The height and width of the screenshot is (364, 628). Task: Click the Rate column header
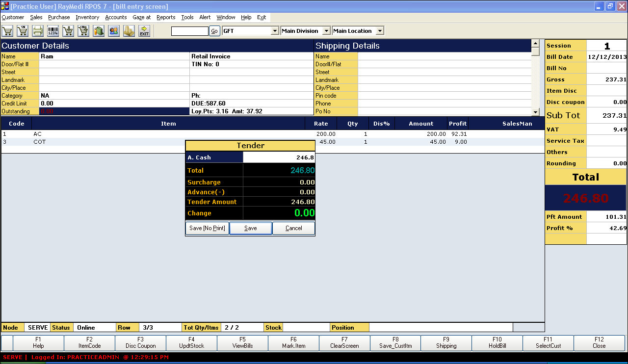[321, 124]
